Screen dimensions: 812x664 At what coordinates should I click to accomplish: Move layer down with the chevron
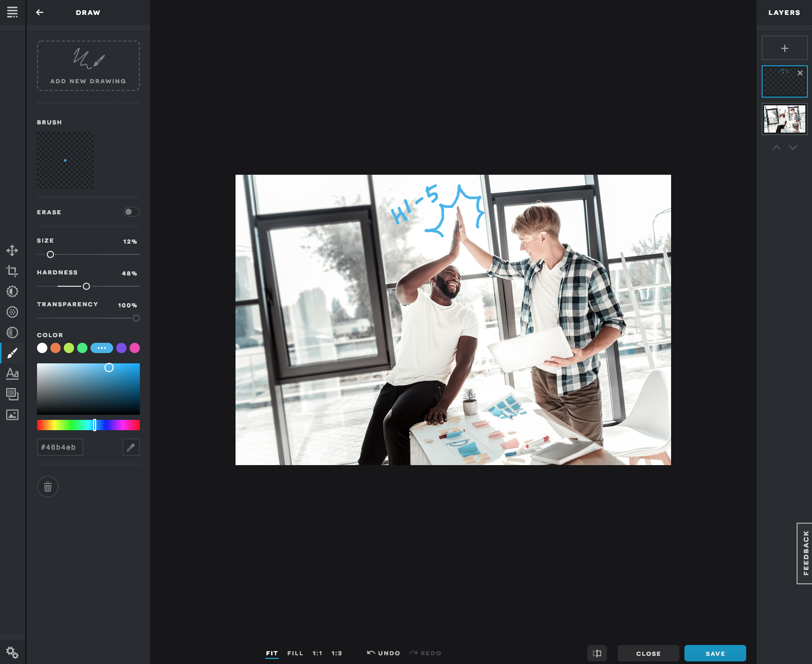(x=793, y=147)
